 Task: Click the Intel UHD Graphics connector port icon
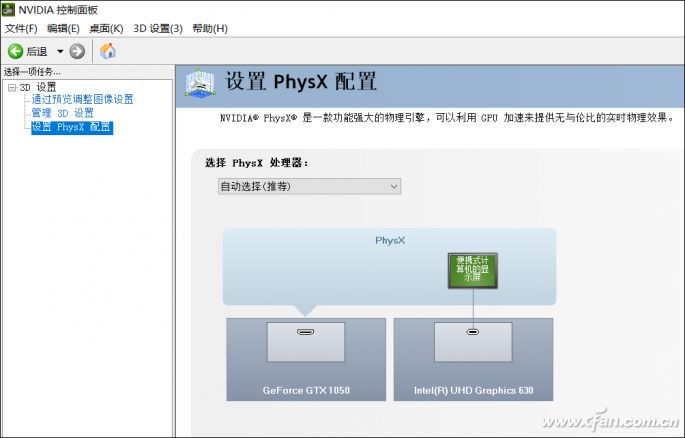[x=473, y=332]
